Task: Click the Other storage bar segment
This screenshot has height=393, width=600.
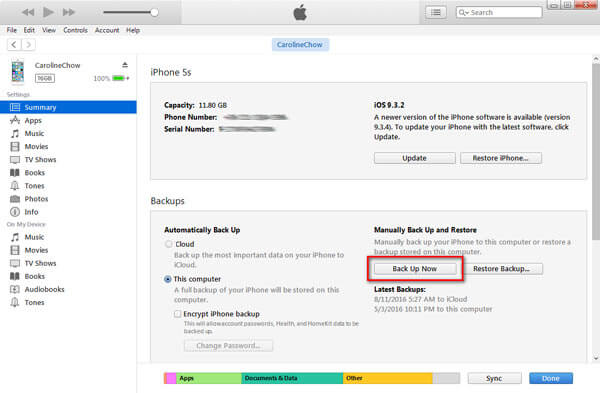Action: [388, 378]
